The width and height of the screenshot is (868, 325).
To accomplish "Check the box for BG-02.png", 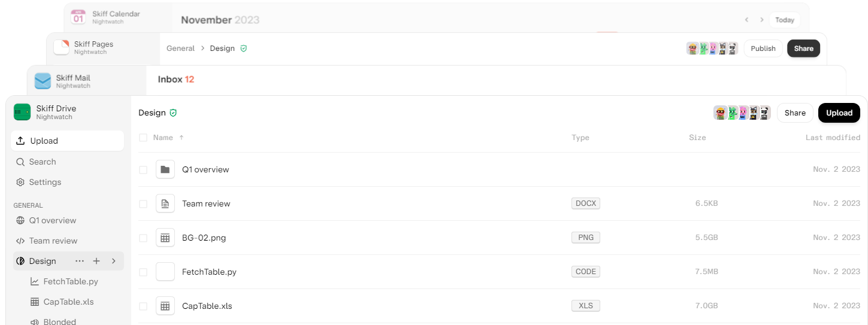I will click(x=143, y=238).
